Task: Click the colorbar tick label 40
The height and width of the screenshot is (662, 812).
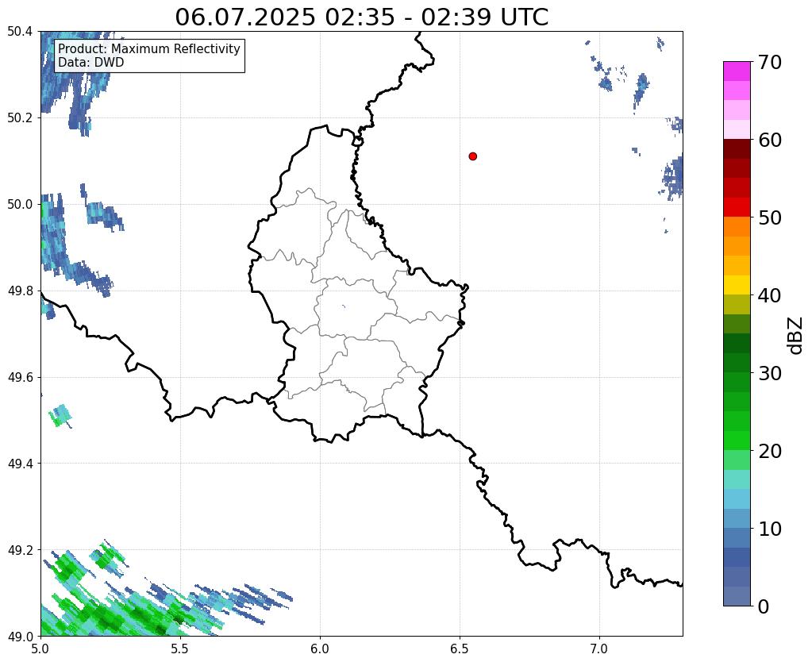Action: (769, 295)
